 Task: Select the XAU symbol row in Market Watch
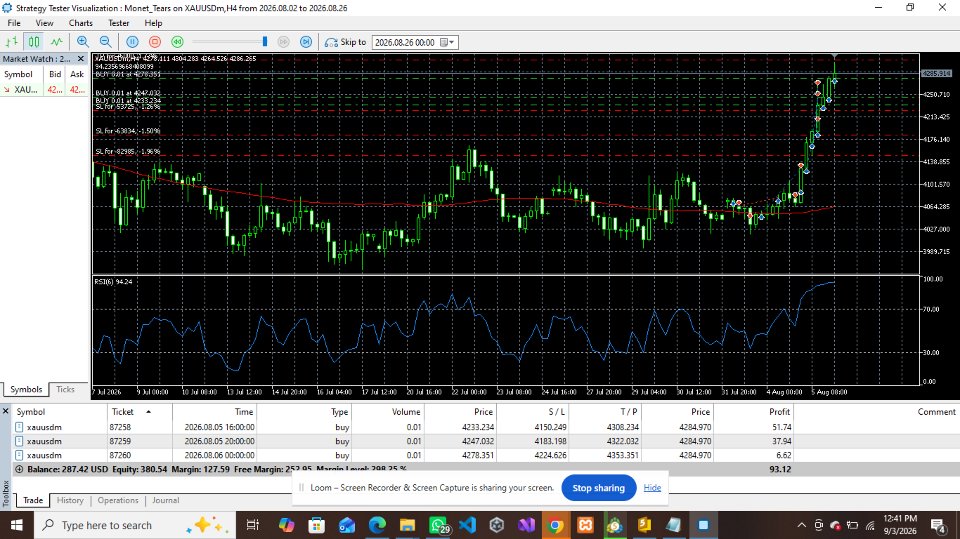click(x=44, y=89)
